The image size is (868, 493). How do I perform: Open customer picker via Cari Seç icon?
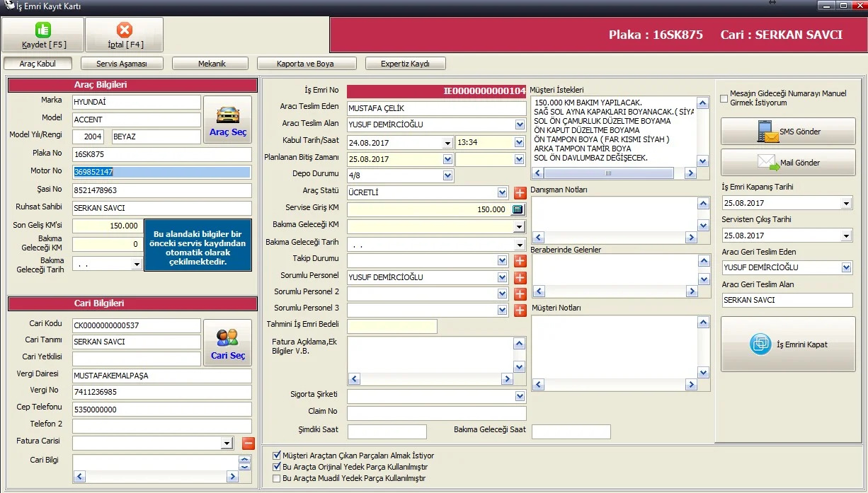tap(227, 343)
